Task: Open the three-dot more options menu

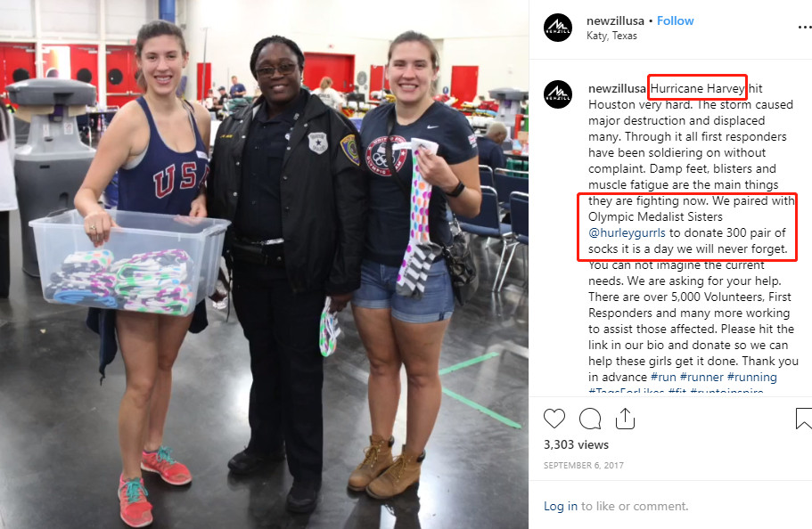Action: (x=805, y=27)
